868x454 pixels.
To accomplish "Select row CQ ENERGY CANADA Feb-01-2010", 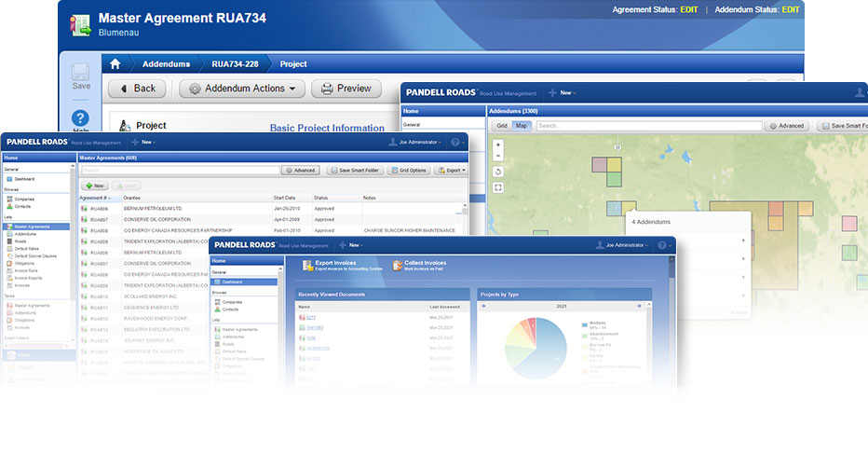I will [x=271, y=230].
